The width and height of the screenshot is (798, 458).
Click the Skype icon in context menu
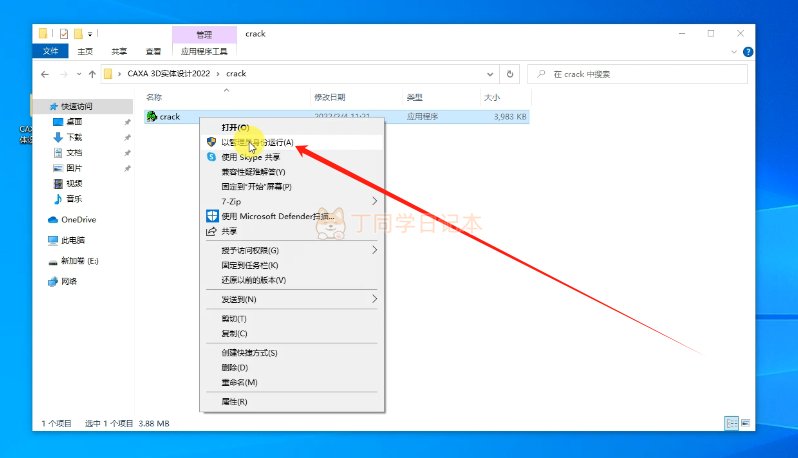click(212, 157)
